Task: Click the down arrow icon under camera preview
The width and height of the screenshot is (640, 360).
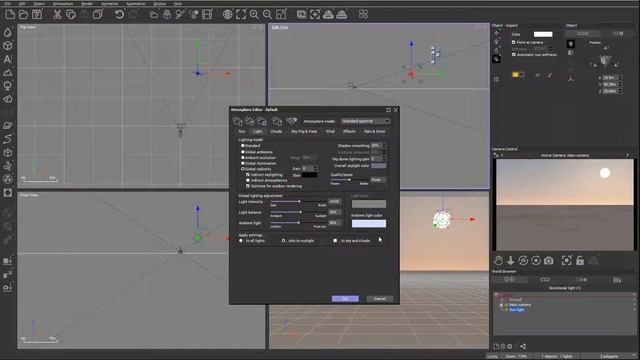Action: click(510, 260)
